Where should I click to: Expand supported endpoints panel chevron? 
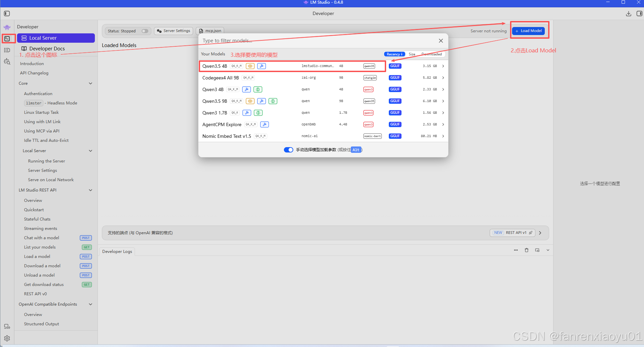tap(540, 233)
